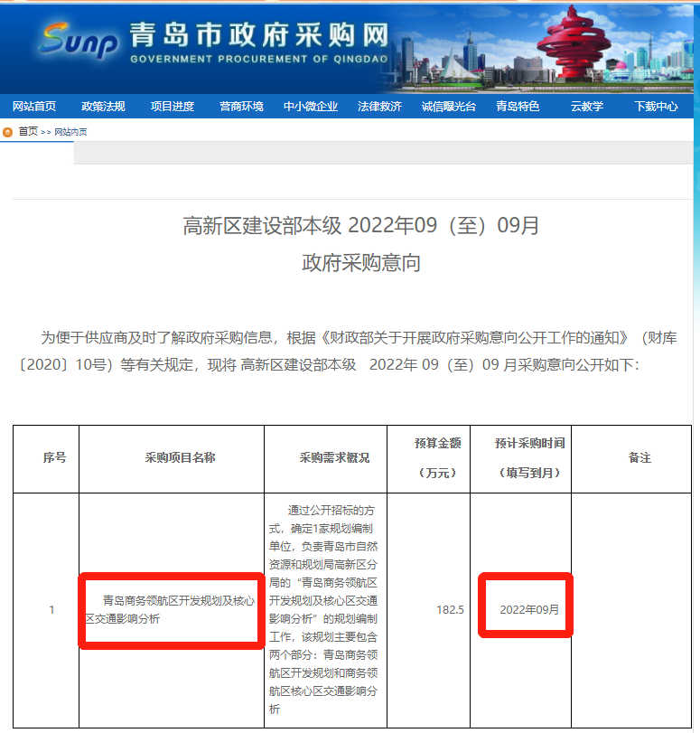Click the Sunp logo in header
This screenshot has width=700, height=733.
[78, 42]
